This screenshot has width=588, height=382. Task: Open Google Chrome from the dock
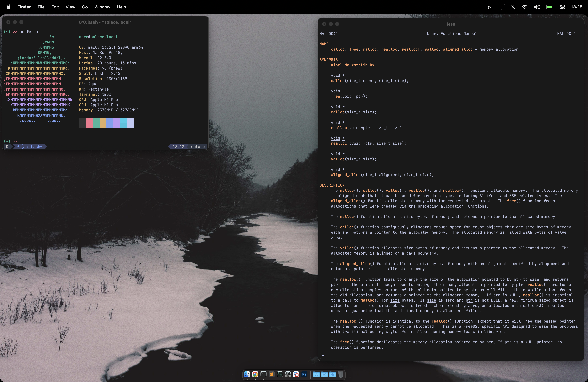click(x=255, y=374)
